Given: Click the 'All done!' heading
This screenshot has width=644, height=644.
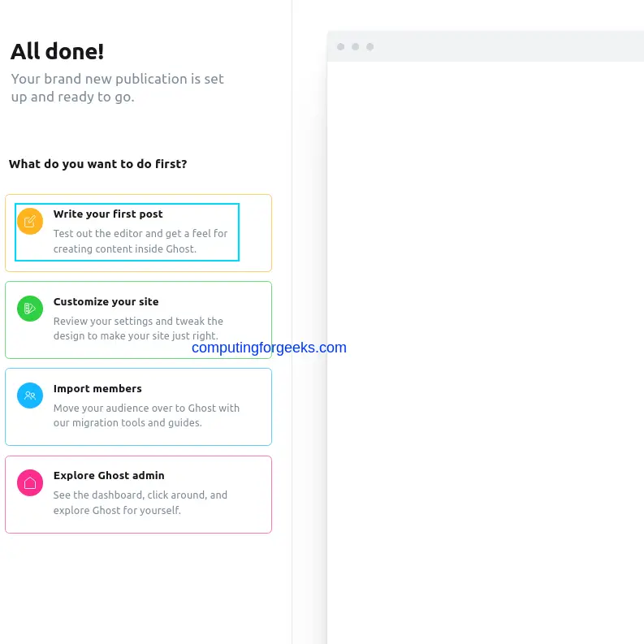Looking at the screenshot, I should (57, 52).
